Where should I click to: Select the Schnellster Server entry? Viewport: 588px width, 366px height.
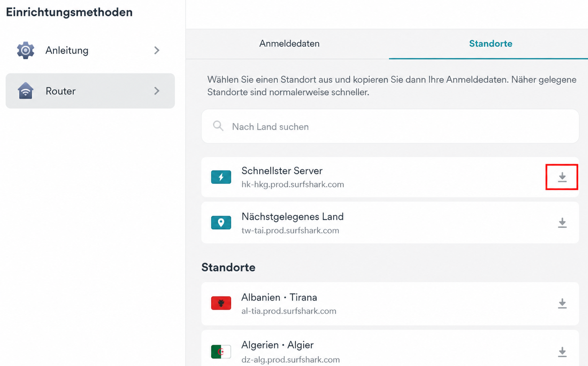390,177
